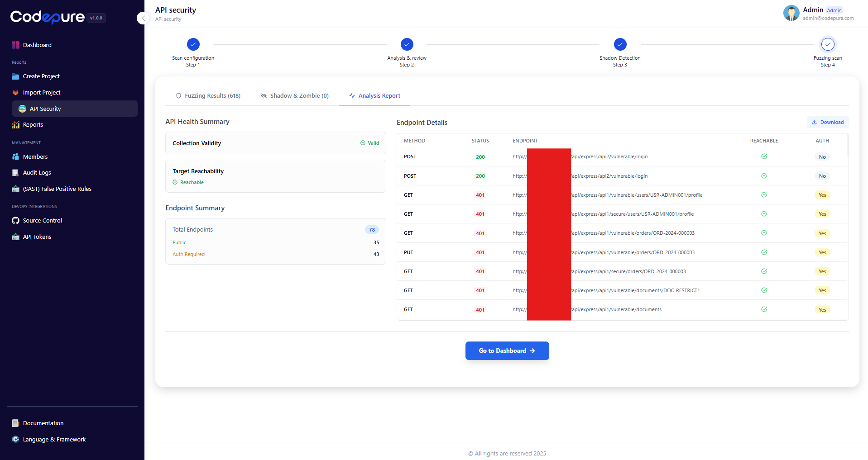Go to Scan configuration step 1
This screenshot has width=868, height=460.
193,44
